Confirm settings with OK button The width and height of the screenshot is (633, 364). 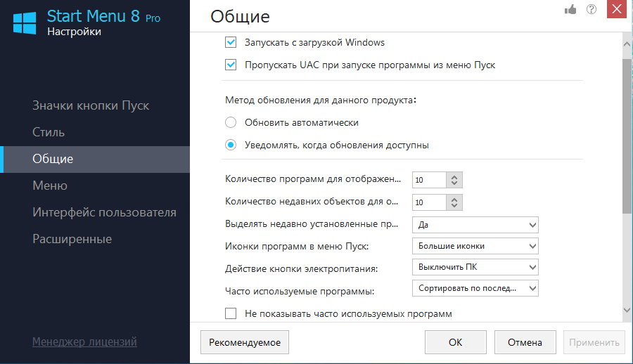pyautogui.click(x=455, y=342)
